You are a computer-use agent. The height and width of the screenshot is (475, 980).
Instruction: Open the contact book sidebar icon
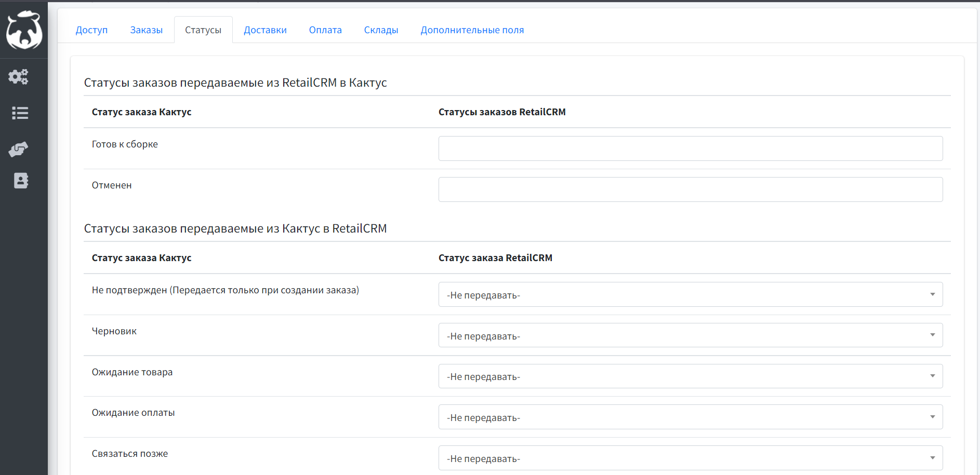21,181
